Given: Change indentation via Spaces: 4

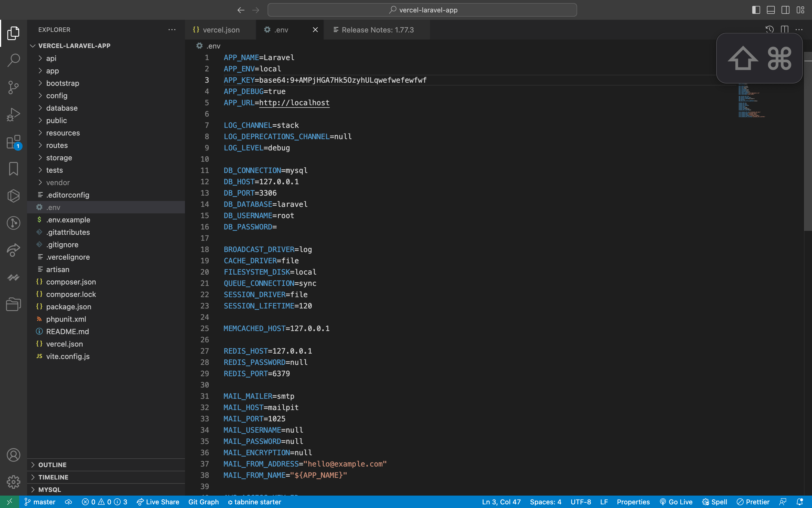Looking at the screenshot, I should pyautogui.click(x=546, y=502).
